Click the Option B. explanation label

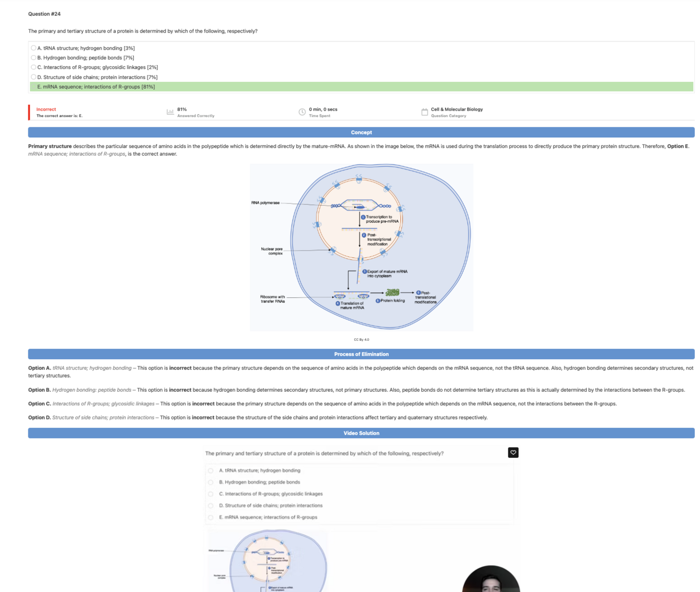pyautogui.click(x=39, y=390)
